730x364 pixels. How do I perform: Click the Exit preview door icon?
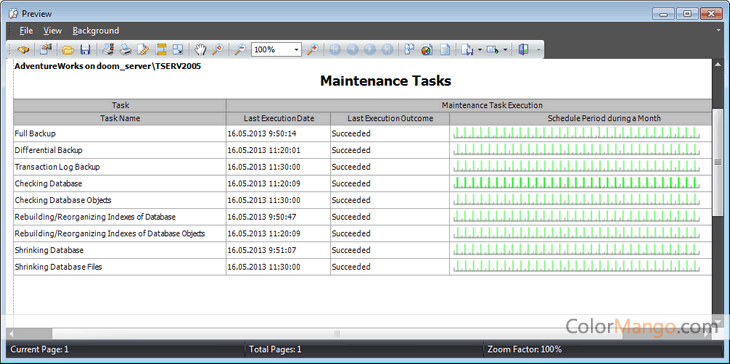pos(524,49)
